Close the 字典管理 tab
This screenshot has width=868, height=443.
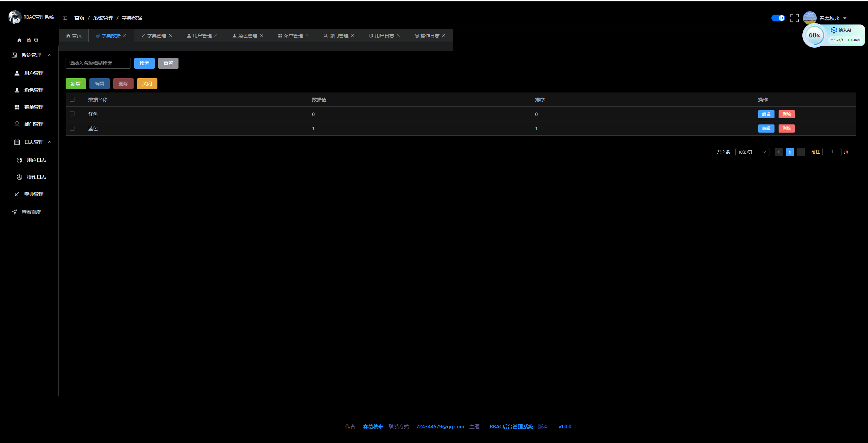click(x=170, y=35)
